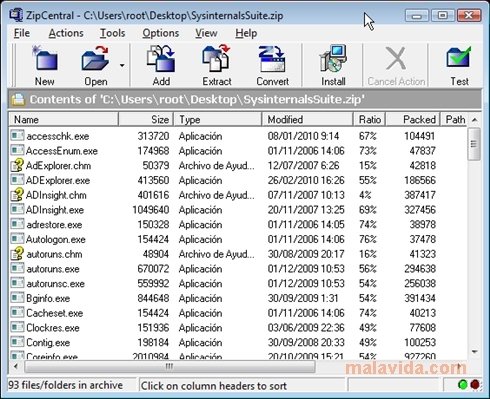Open the Tools menu
This screenshot has width=490, height=399.
point(112,33)
